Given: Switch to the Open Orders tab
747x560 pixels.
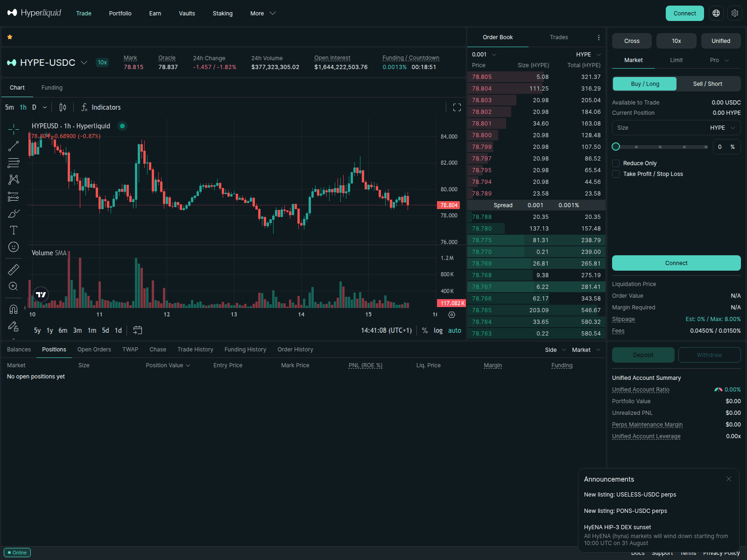Looking at the screenshot, I should 94,350.
